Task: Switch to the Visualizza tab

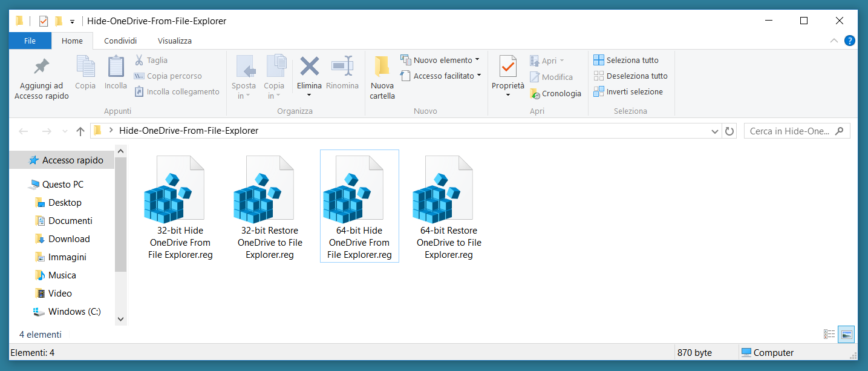Action: point(175,41)
